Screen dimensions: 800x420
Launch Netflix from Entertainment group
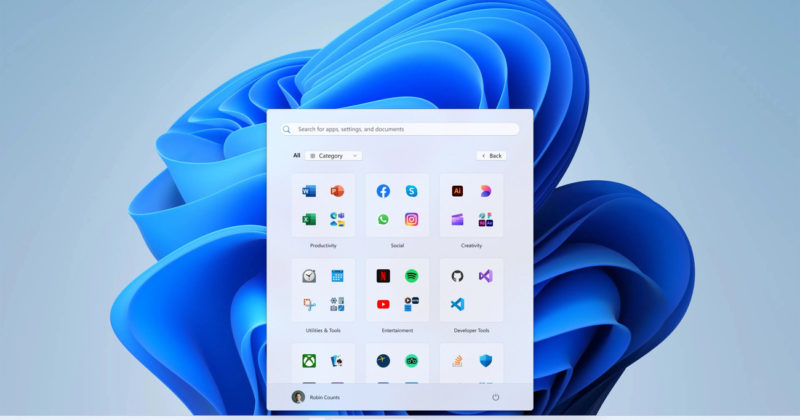(x=383, y=276)
